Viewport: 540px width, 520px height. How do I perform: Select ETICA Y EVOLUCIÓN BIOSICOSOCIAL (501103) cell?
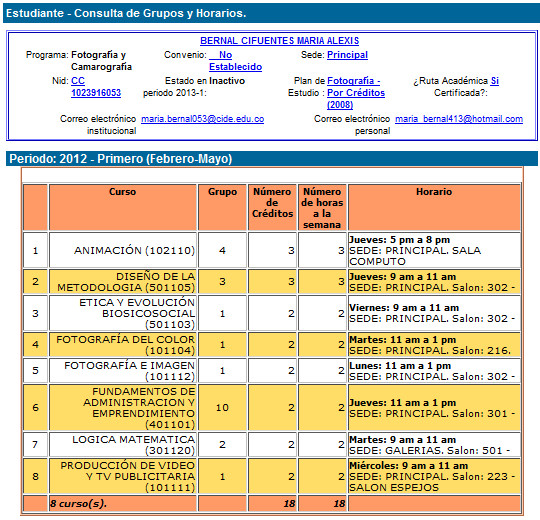[x=123, y=313]
